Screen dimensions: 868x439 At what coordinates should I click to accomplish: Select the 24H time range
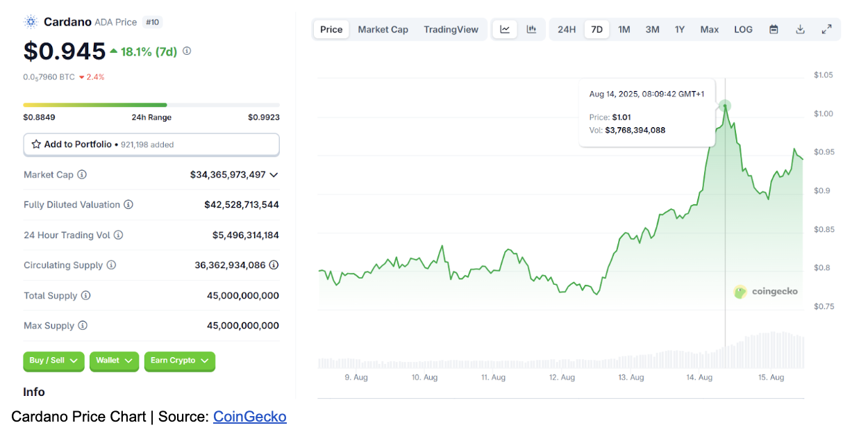(x=567, y=29)
